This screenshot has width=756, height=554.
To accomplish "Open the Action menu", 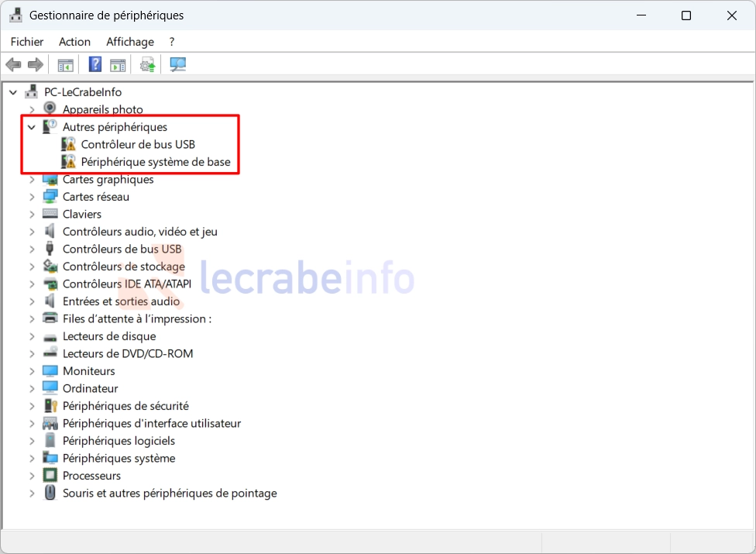I will tap(74, 42).
